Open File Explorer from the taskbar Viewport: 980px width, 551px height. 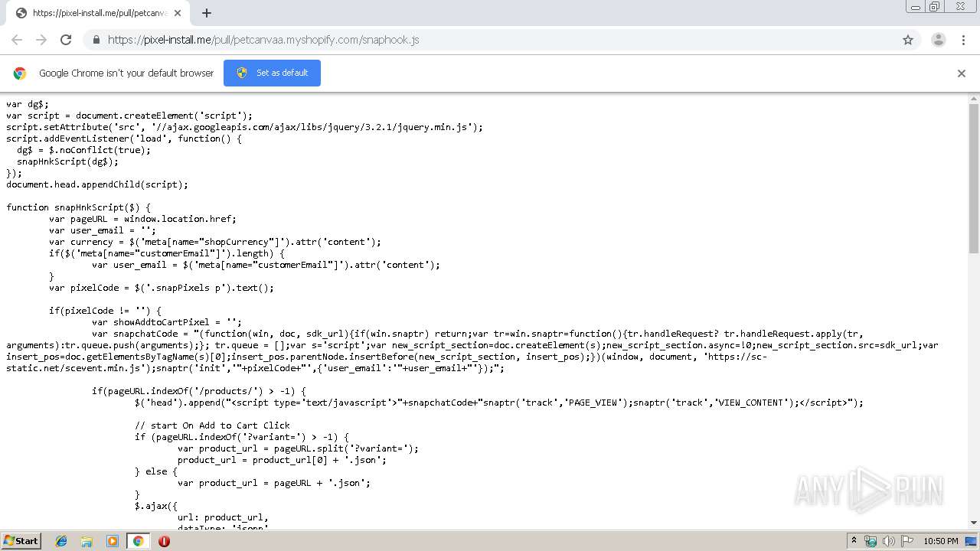click(87, 541)
